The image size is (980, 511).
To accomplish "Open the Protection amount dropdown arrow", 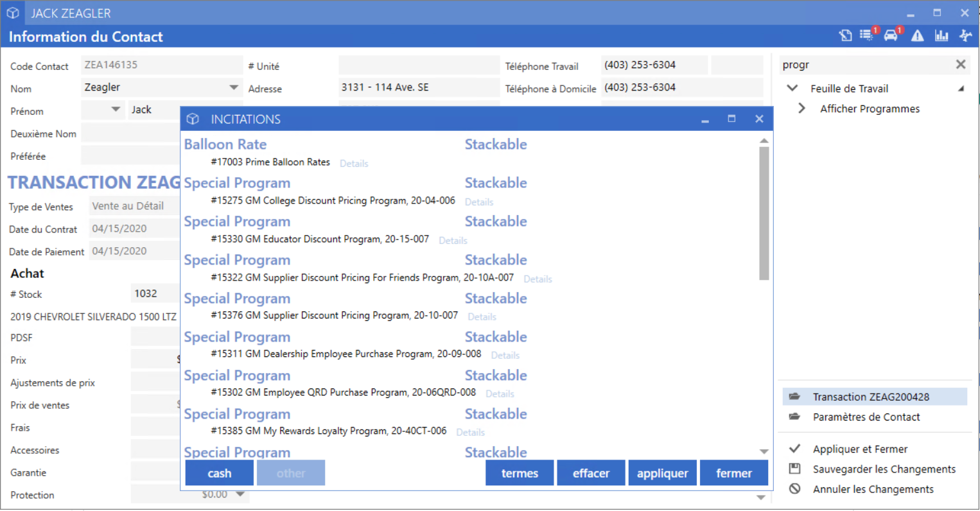I will point(240,494).
